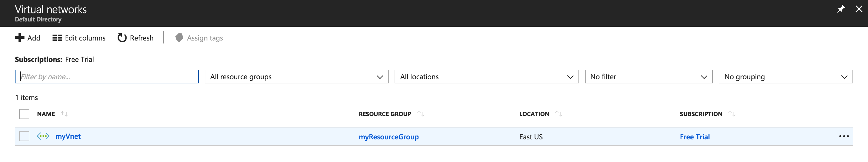The height and width of the screenshot is (162, 868).
Task: Pin the Virtual networks blade
Action: [x=841, y=9]
